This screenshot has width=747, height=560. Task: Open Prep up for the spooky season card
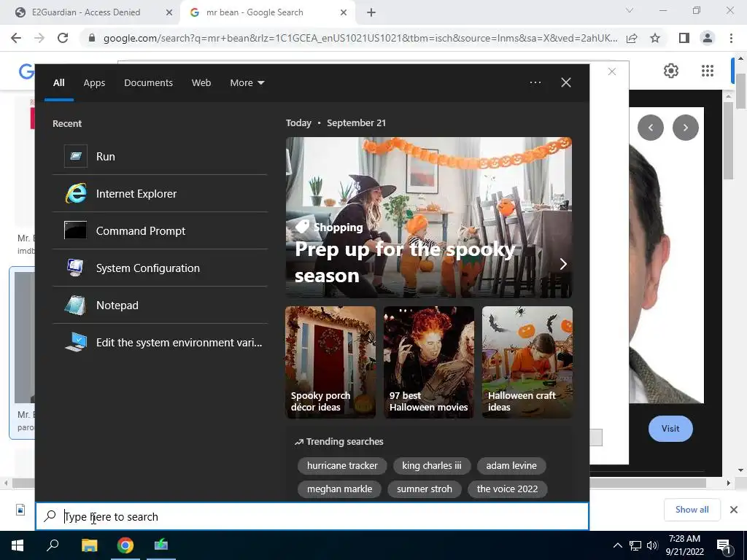point(429,217)
